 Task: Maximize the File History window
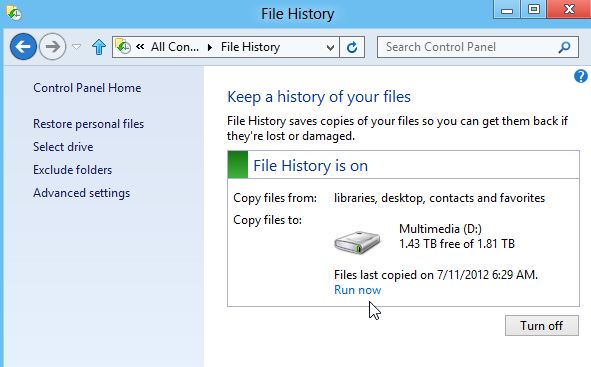pos(534,9)
